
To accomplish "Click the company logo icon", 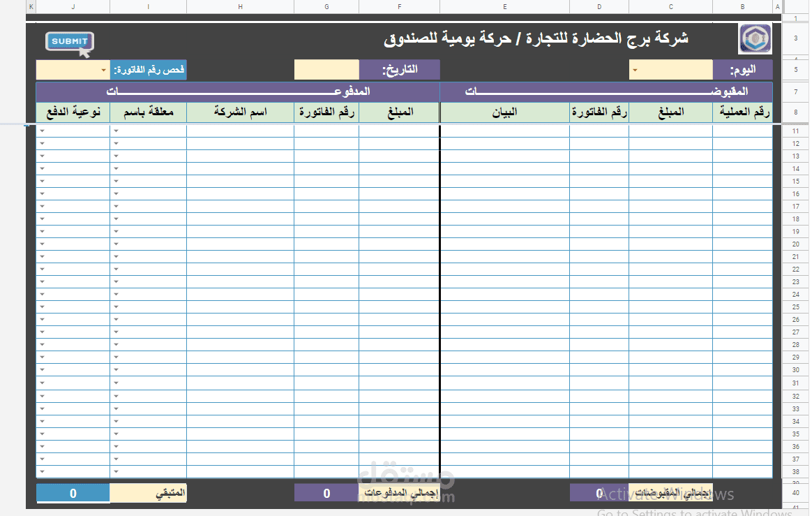I will click(755, 39).
